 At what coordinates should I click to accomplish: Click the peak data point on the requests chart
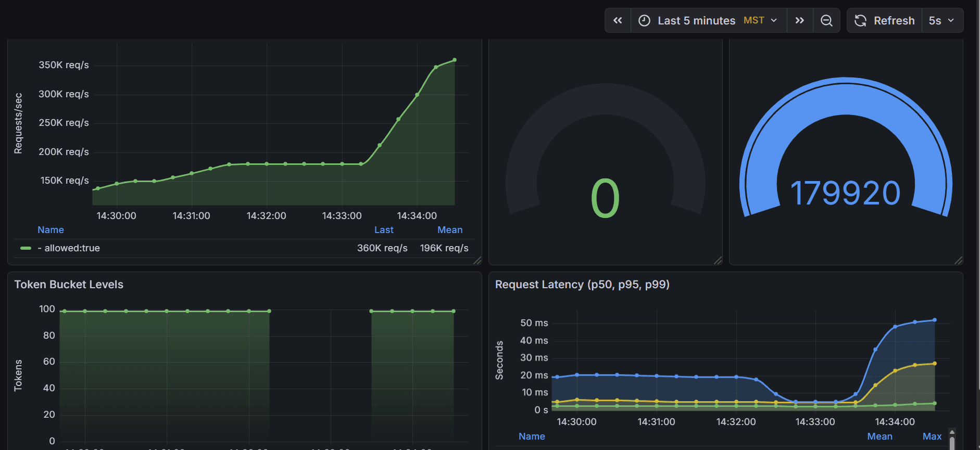point(455,60)
